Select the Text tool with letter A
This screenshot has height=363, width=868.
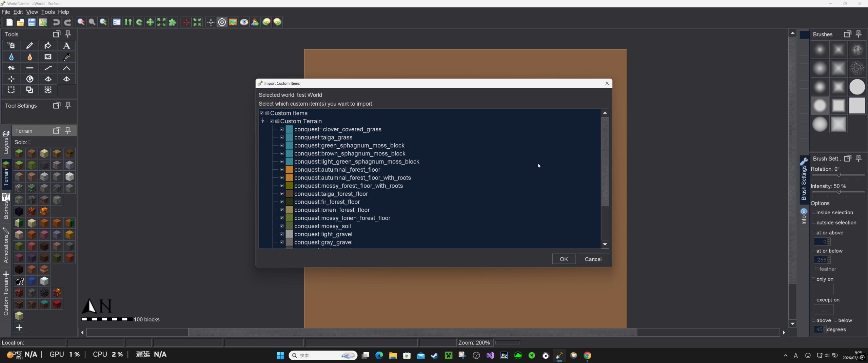(x=66, y=45)
